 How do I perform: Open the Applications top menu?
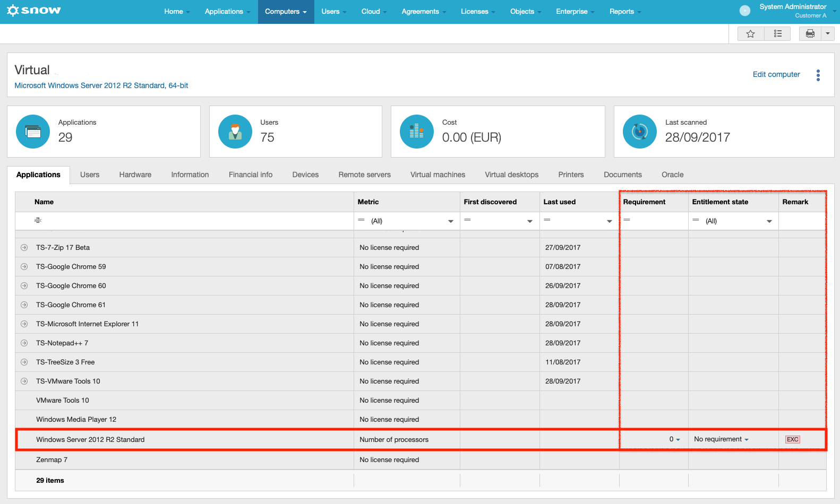tap(227, 12)
